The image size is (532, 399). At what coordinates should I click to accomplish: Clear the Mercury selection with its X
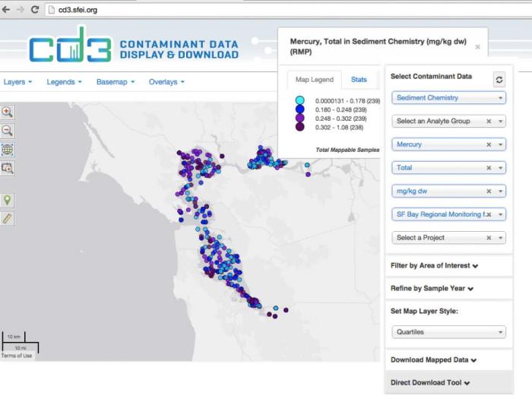(489, 144)
